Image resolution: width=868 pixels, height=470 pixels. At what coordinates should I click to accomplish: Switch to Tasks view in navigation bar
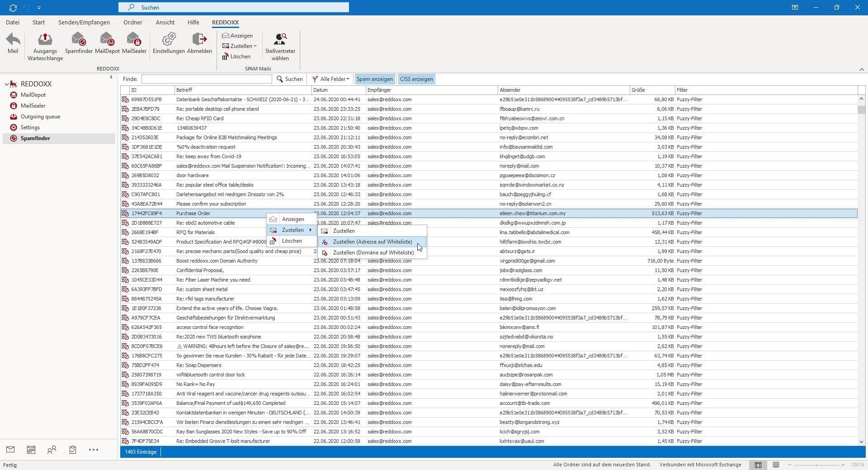(73, 450)
